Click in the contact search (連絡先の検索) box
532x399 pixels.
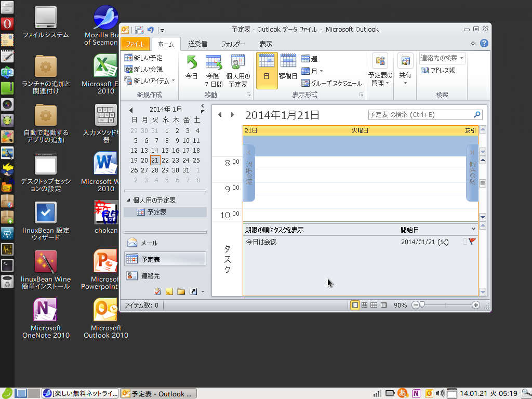pyautogui.click(x=442, y=58)
